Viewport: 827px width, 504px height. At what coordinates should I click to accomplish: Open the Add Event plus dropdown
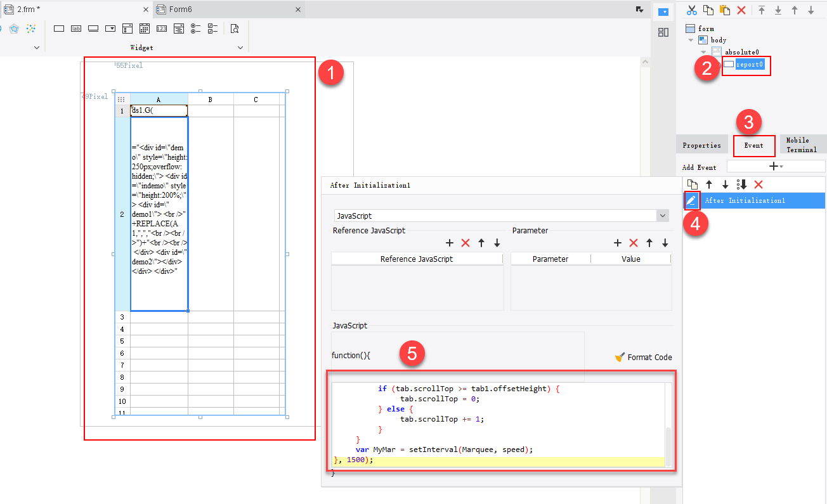click(x=774, y=166)
